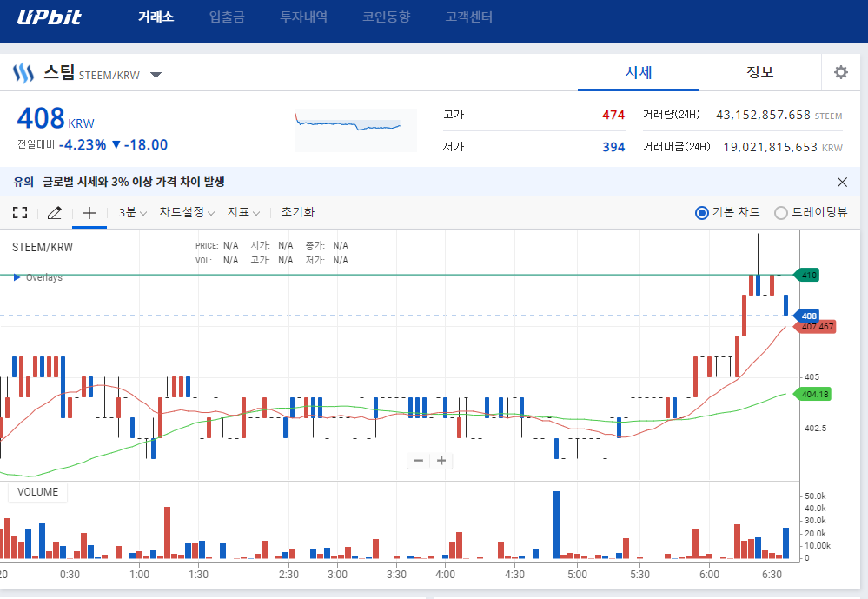This screenshot has height=599, width=868.
Task: Open the 지표 indicators dropdown
Action: [x=243, y=212]
